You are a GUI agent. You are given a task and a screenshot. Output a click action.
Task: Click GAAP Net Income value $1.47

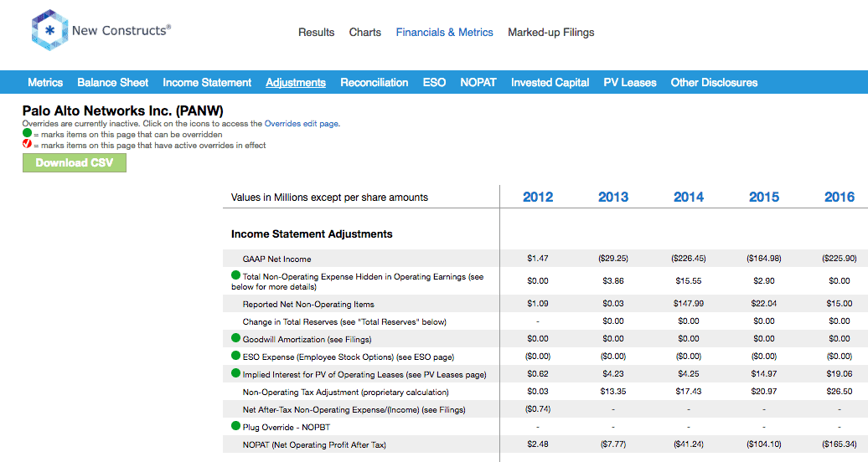click(x=538, y=259)
